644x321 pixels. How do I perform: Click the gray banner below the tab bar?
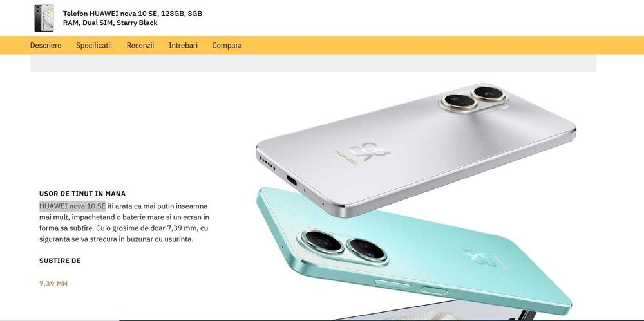coord(313,63)
